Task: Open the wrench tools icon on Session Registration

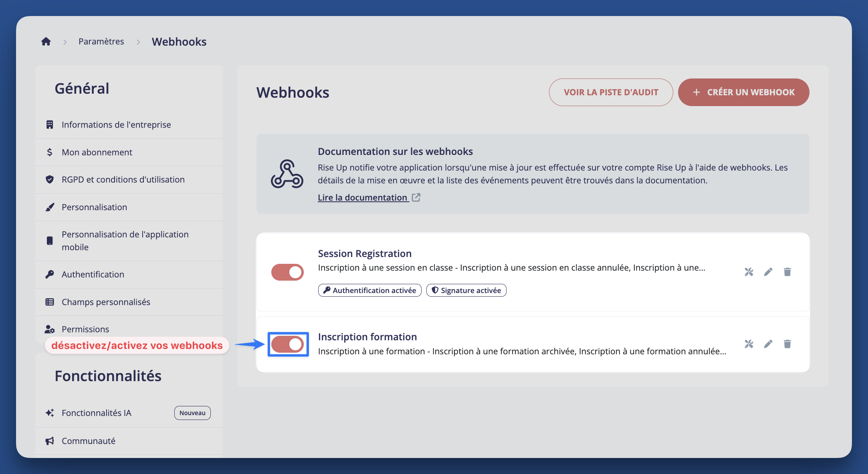Action: tap(749, 272)
